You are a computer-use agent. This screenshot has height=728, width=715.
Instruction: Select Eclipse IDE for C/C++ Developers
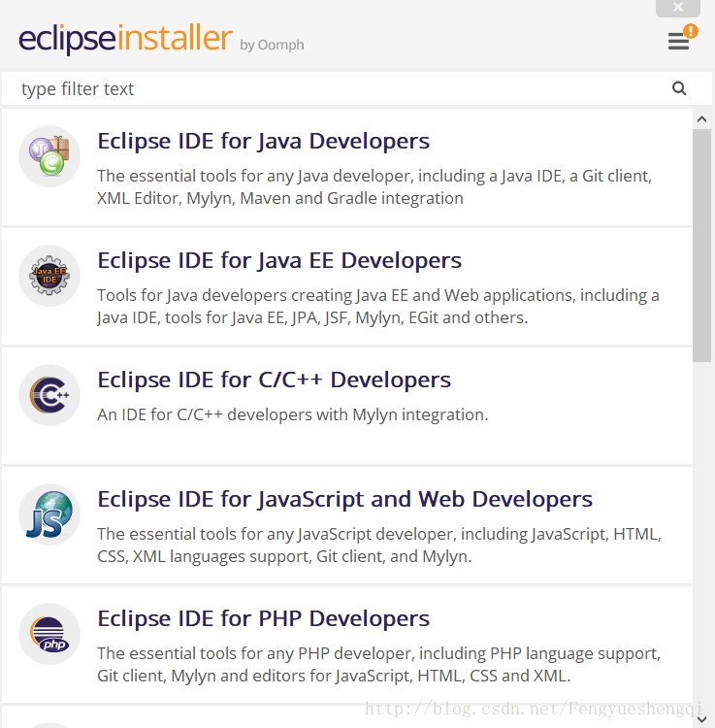coord(274,380)
